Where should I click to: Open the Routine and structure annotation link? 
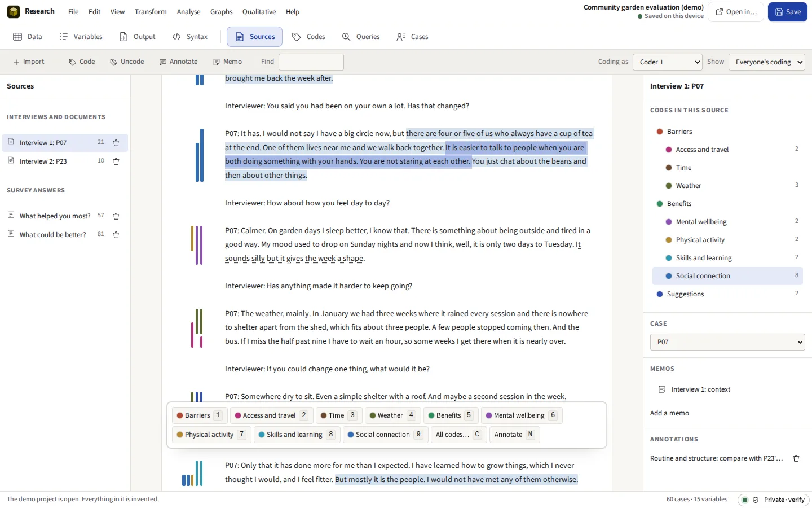(717, 458)
